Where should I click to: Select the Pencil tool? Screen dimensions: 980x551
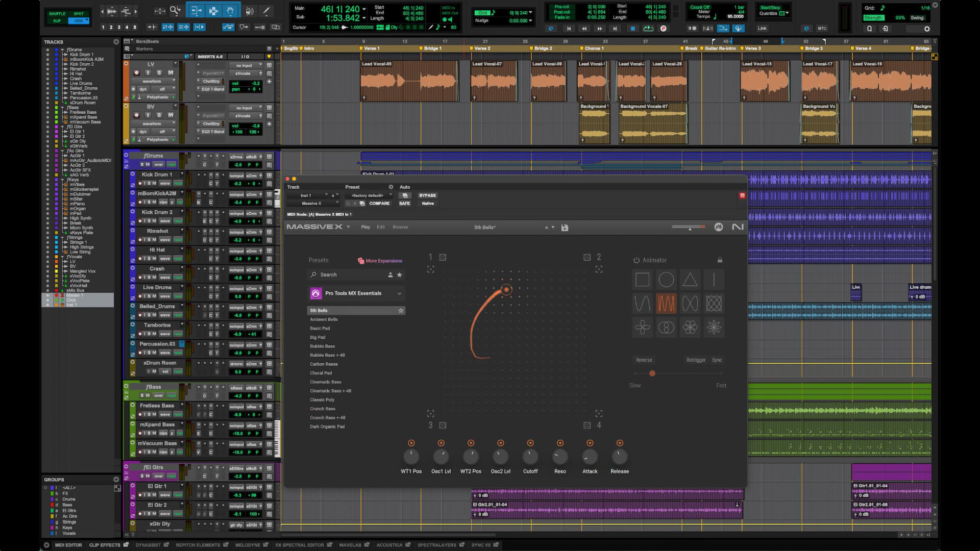[x=266, y=11]
